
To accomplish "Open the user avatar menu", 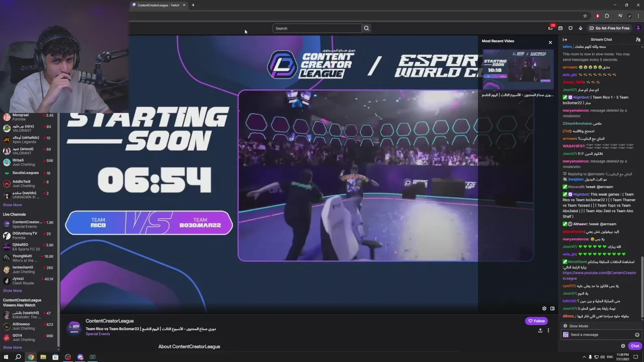I will point(638,28).
